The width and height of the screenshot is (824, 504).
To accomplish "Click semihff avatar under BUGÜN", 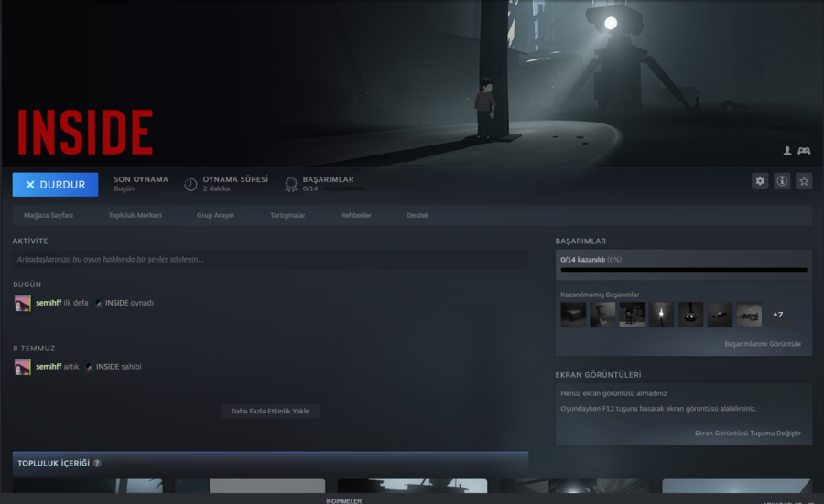I will [x=23, y=303].
